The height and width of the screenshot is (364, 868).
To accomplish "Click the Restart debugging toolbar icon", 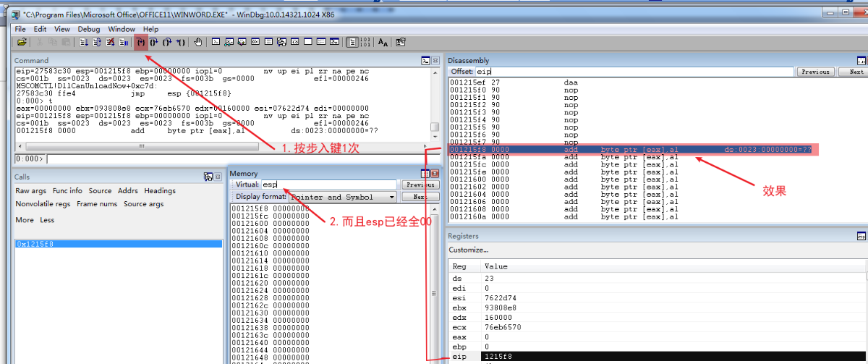I will click(97, 42).
